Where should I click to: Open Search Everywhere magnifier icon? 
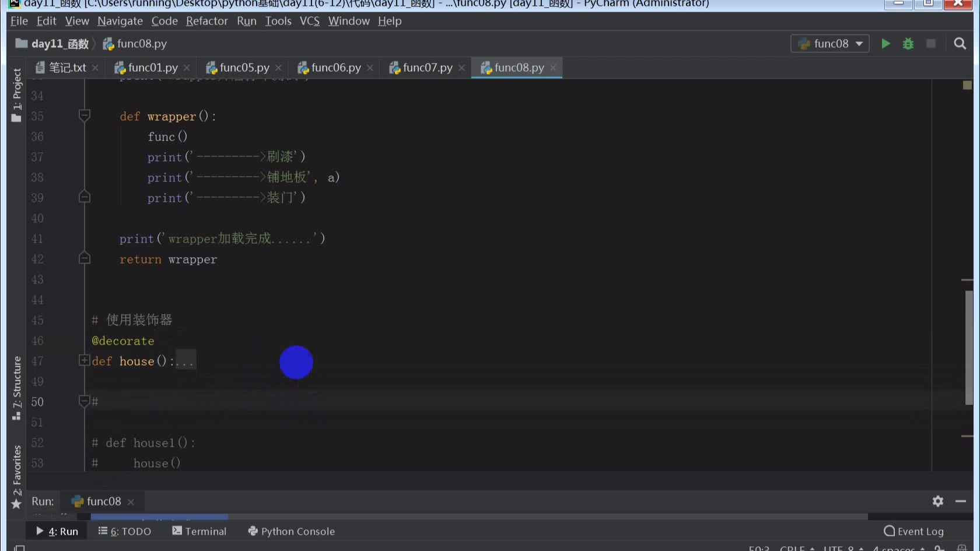click(x=960, y=44)
